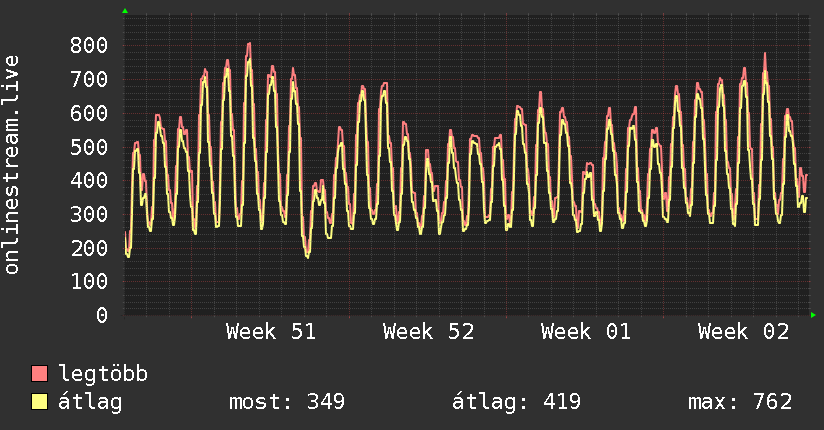
Task: Click the 800 y-axis tick label
Action: (x=89, y=45)
